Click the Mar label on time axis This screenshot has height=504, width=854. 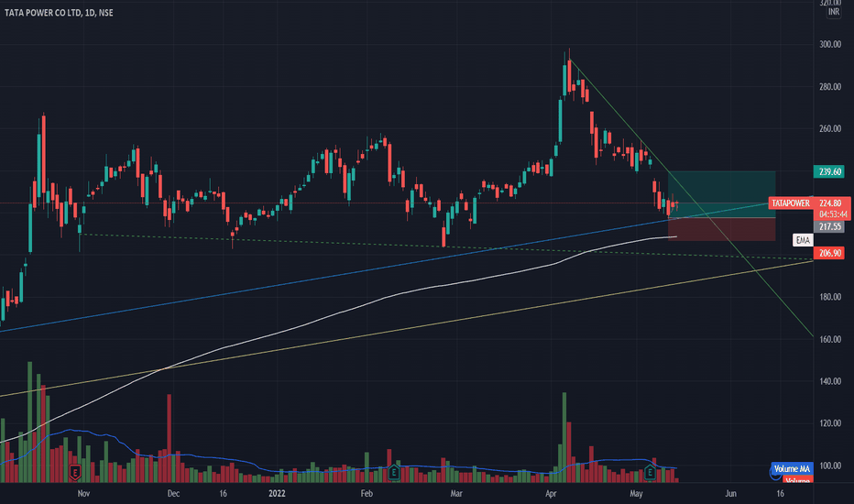[456, 493]
